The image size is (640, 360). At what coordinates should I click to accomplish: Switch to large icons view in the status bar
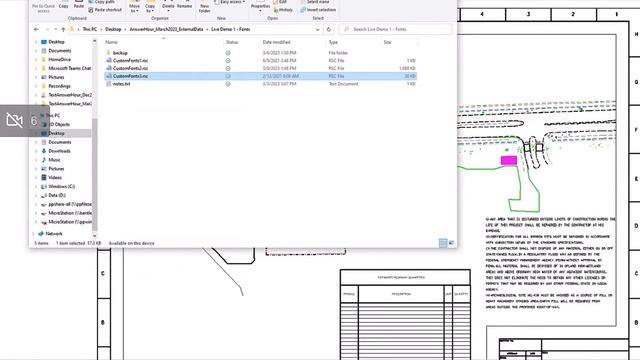451,243
